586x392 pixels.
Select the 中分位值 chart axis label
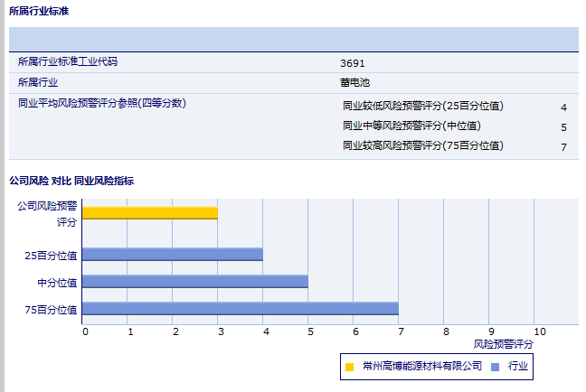pyautogui.click(x=57, y=283)
